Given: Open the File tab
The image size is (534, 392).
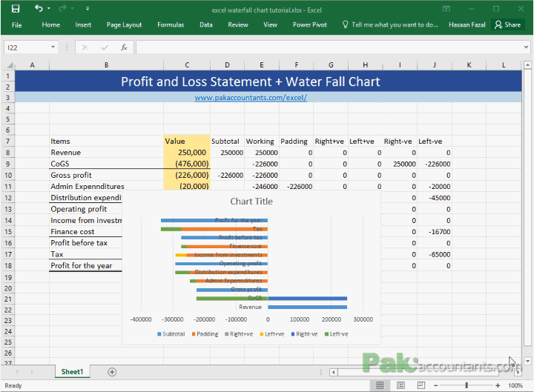Looking at the screenshot, I should coord(16,25).
